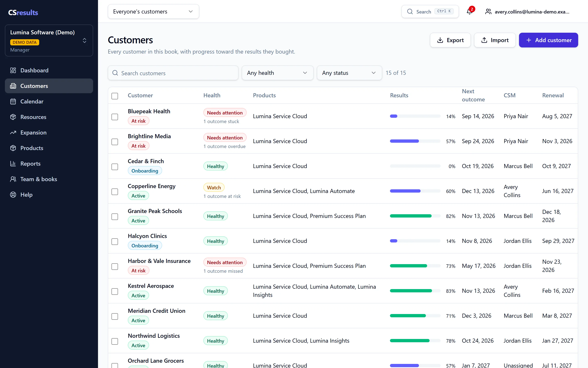
Task: Click the Team & books people icon
Action: 13,179
